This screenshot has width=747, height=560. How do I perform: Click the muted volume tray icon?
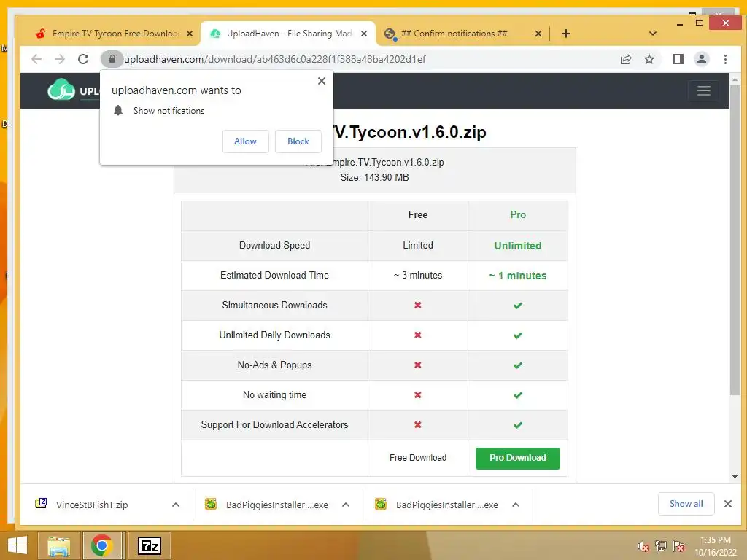pyautogui.click(x=643, y=546)
